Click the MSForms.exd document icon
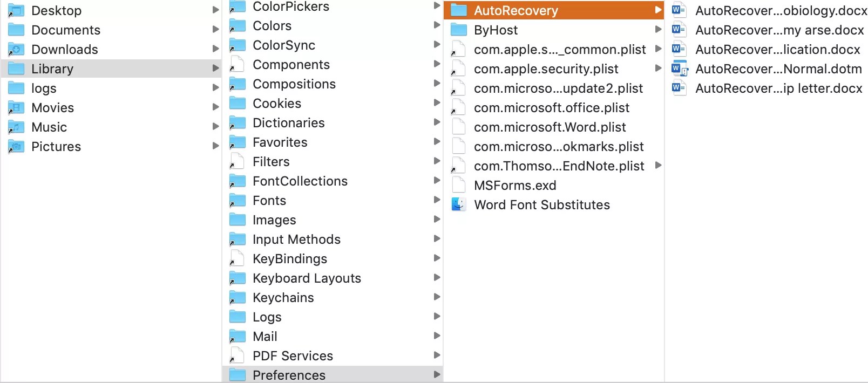The width and height of the screenshot is (868, 383). [459, 186]
